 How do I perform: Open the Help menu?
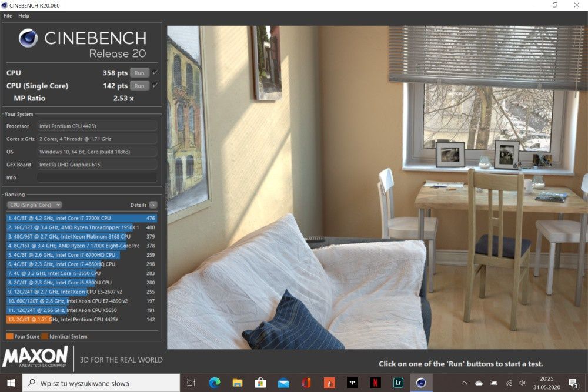[x=24, y=16]
